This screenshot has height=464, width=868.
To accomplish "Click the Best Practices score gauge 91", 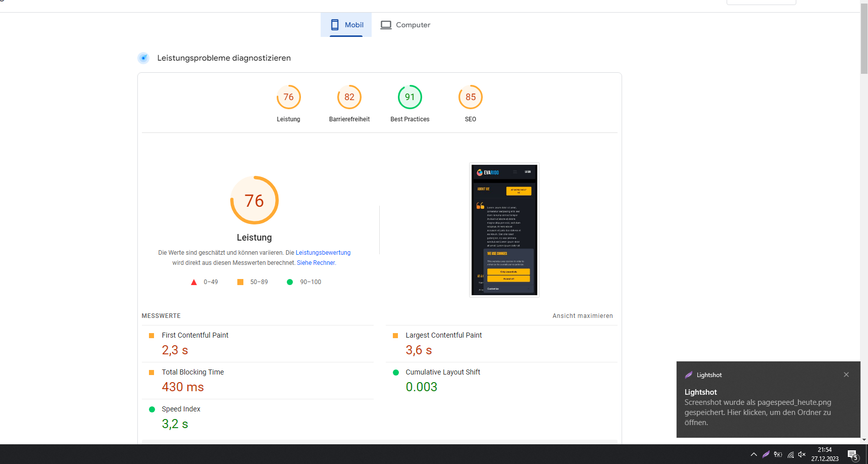I will (x=410, y=97).
